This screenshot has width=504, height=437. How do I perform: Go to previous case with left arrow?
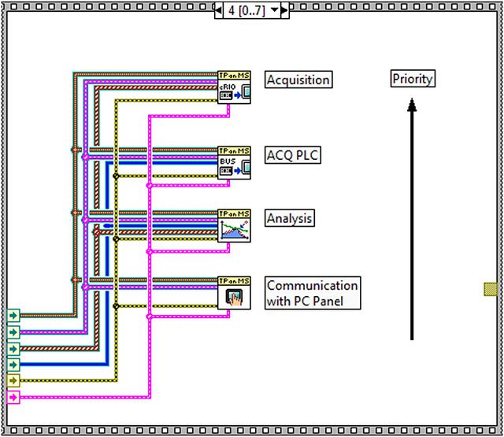(219, 10)
